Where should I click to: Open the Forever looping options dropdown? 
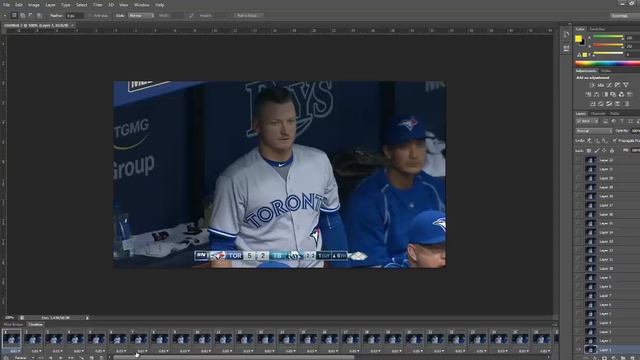24,358
